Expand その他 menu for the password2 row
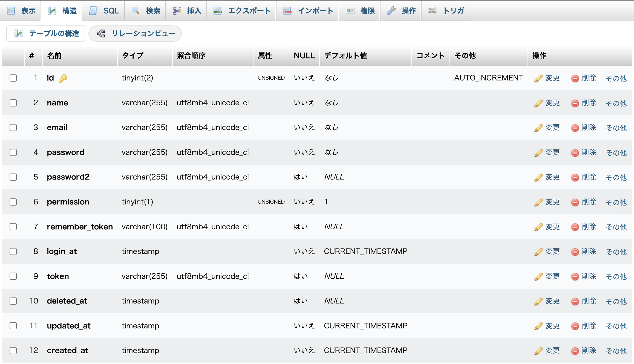The width and height of the screenshot is (634, 364). click(616, 178)
